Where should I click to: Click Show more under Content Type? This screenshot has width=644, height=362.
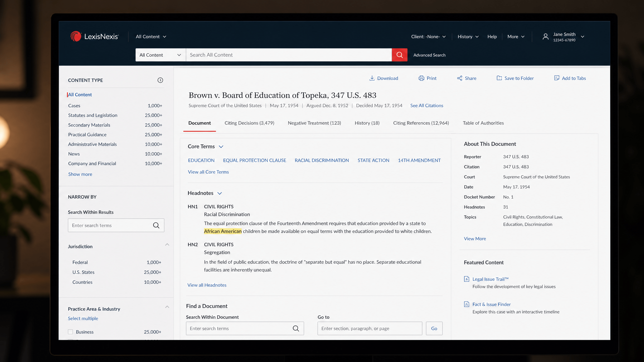coord(80,174)
